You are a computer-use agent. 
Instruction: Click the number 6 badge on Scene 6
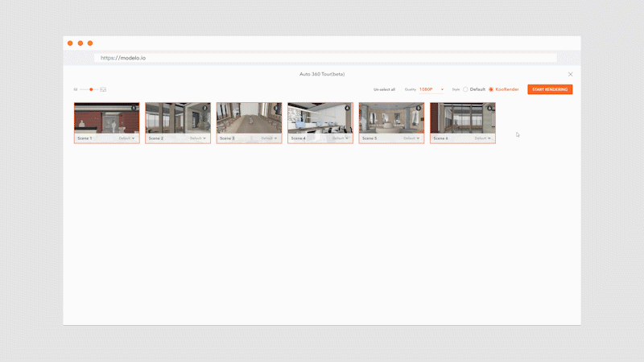pos(489,108)
